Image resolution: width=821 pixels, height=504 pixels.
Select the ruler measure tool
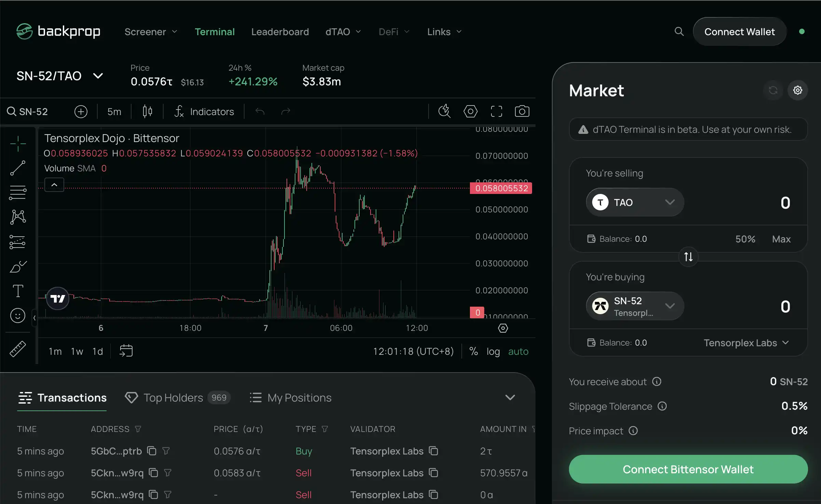pos(18,349)
